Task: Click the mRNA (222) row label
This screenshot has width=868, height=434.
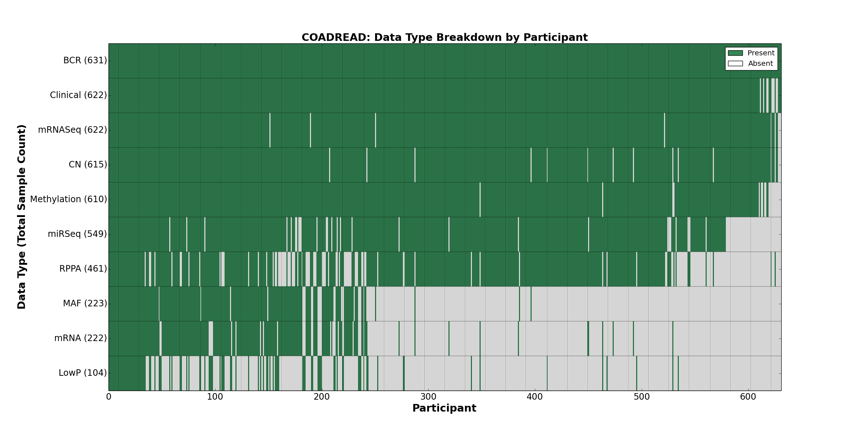Action: click(81, 338)
